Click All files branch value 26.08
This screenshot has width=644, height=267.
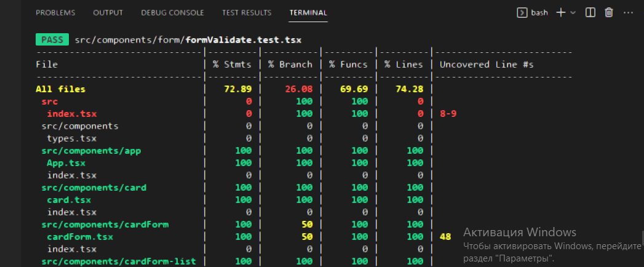click(x=298, y=89)
